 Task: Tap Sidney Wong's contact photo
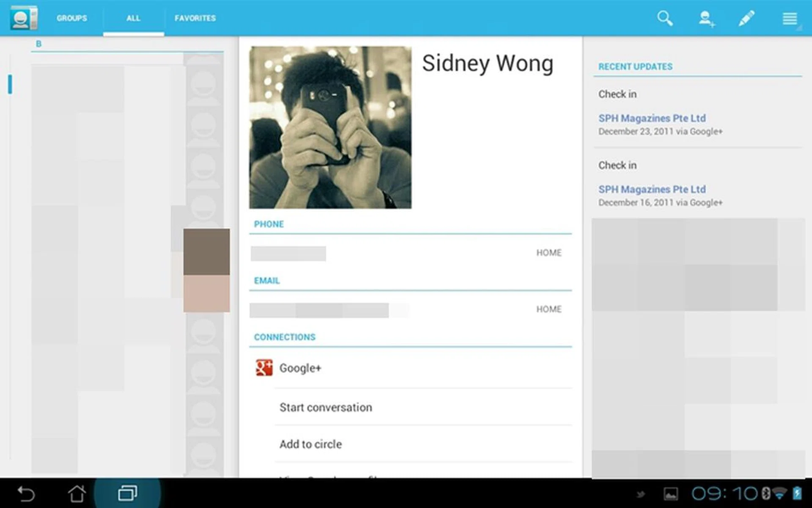click(x=330, y=127)
